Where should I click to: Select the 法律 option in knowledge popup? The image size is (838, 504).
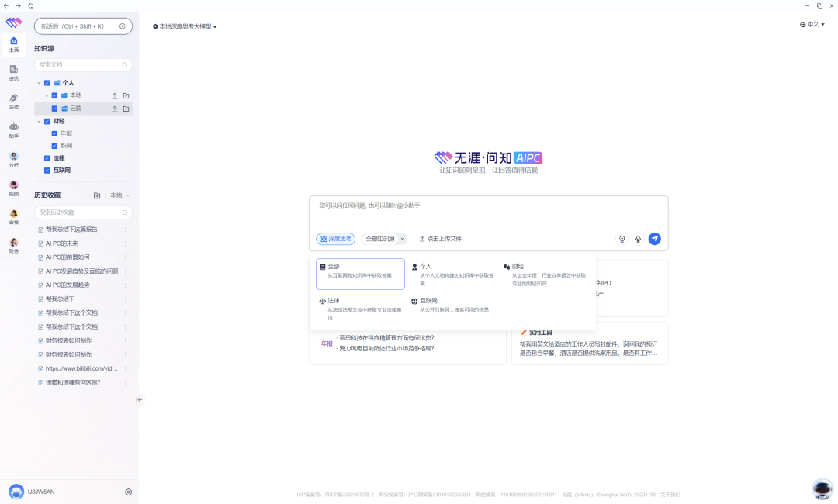click(360, 309)
